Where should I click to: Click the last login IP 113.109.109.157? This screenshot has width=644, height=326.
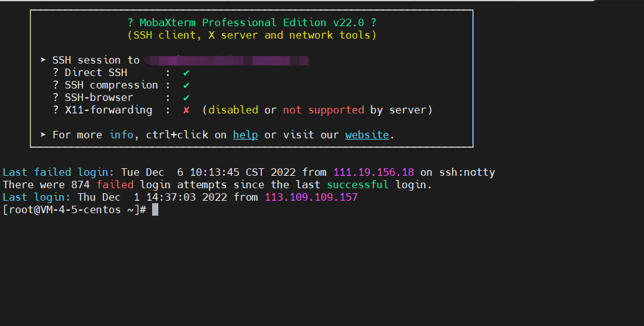pos(311,197)
